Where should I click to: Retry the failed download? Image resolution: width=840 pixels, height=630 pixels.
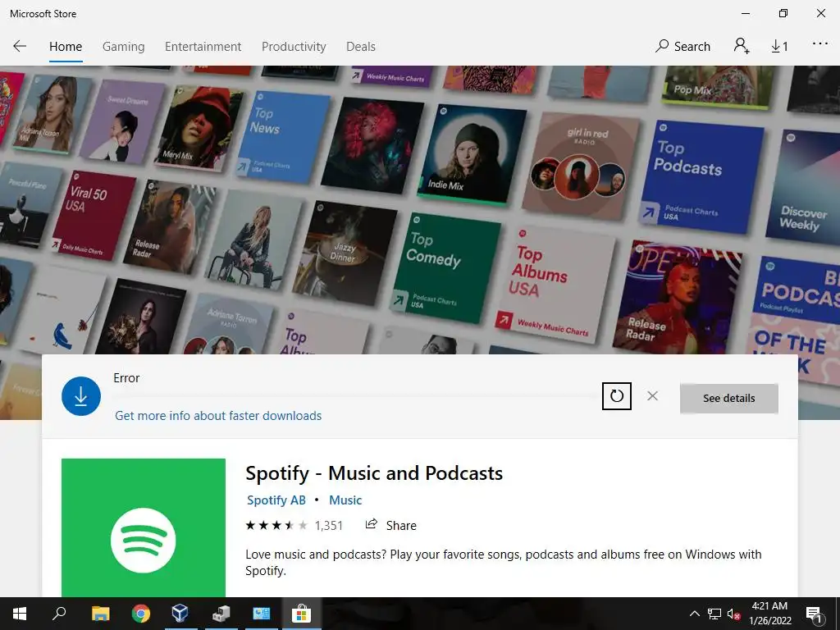click(x=617, y=396)
